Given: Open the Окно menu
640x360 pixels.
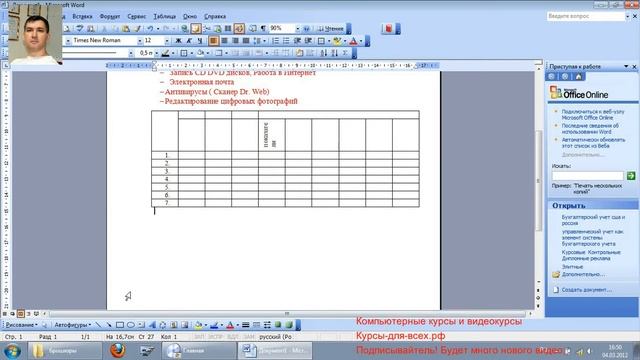Looking at the screenshot, I should [x=190, y=16].
